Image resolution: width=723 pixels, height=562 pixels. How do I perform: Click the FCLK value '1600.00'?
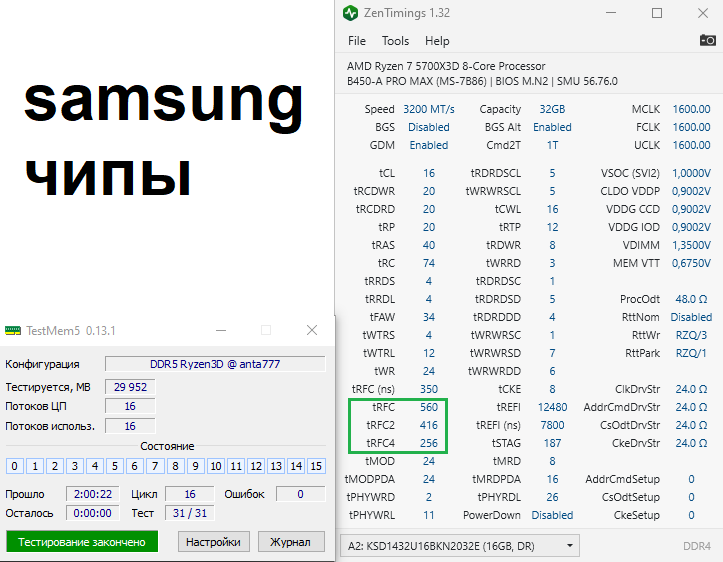pyautogui.click(x=691, y=127)
